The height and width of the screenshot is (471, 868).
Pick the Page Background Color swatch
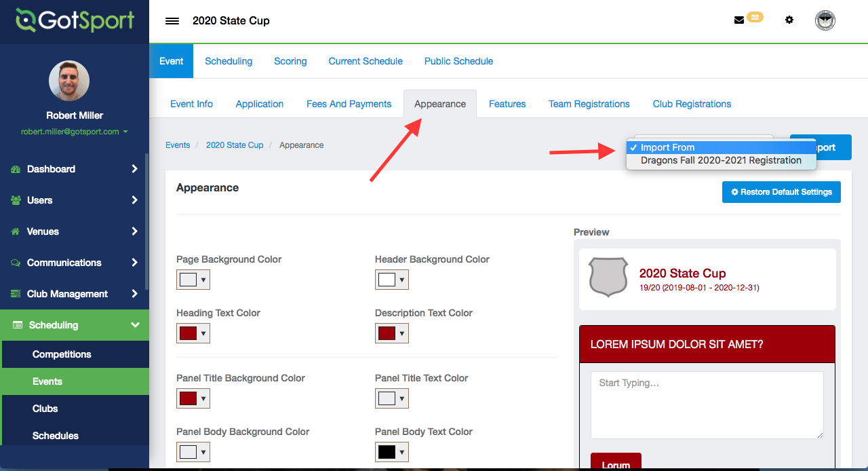(193, 280)
